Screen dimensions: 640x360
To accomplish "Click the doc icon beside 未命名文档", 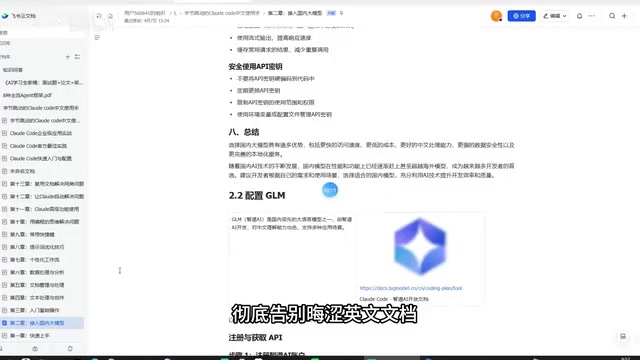I will 4,171.
